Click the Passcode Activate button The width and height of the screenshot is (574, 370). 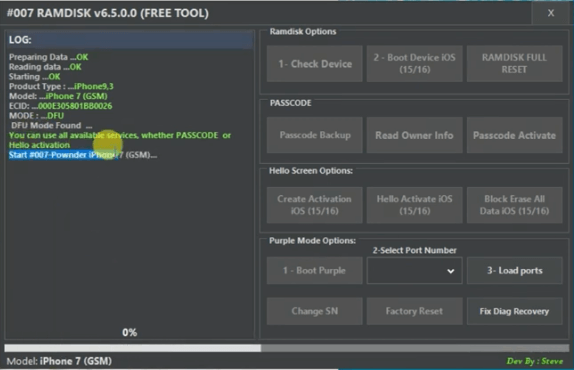(514, 135)
